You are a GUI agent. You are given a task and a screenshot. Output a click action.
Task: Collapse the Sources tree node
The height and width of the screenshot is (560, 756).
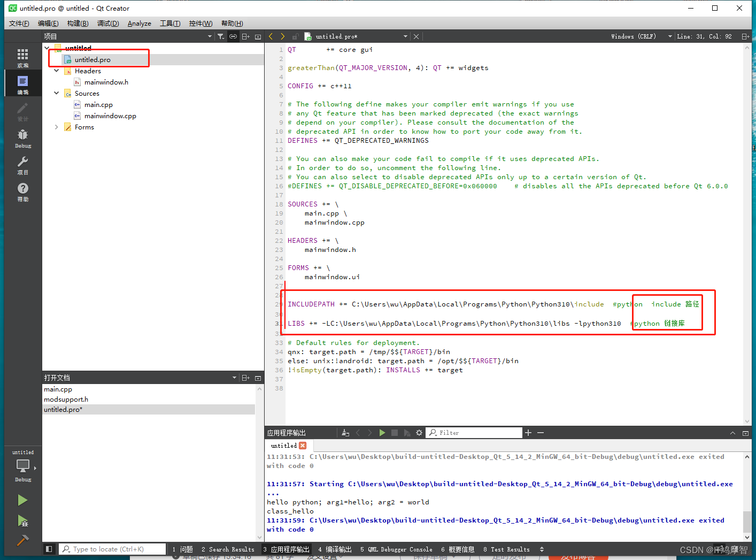click(57, 93)
